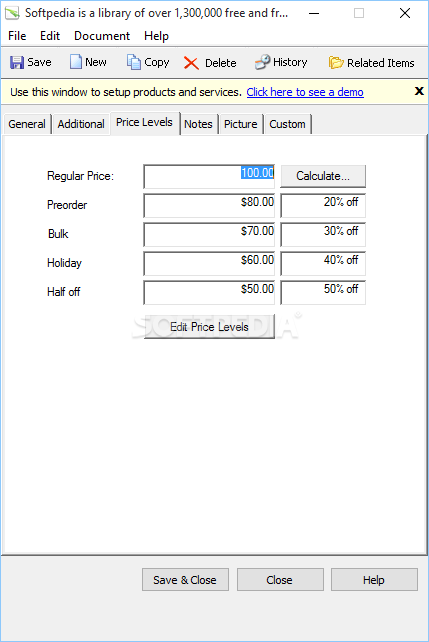Screen dimensions: 429x642
Task: Click the History icon
Action: click(x=262, y=62)
